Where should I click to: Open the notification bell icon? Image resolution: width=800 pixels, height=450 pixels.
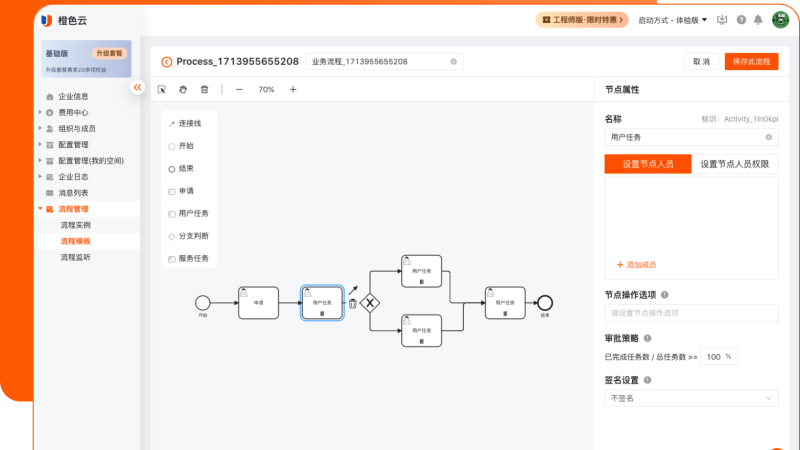coord(758,20)
